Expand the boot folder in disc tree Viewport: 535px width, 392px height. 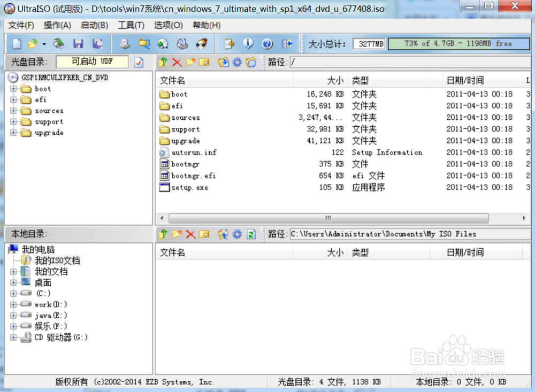coord(13,89)
